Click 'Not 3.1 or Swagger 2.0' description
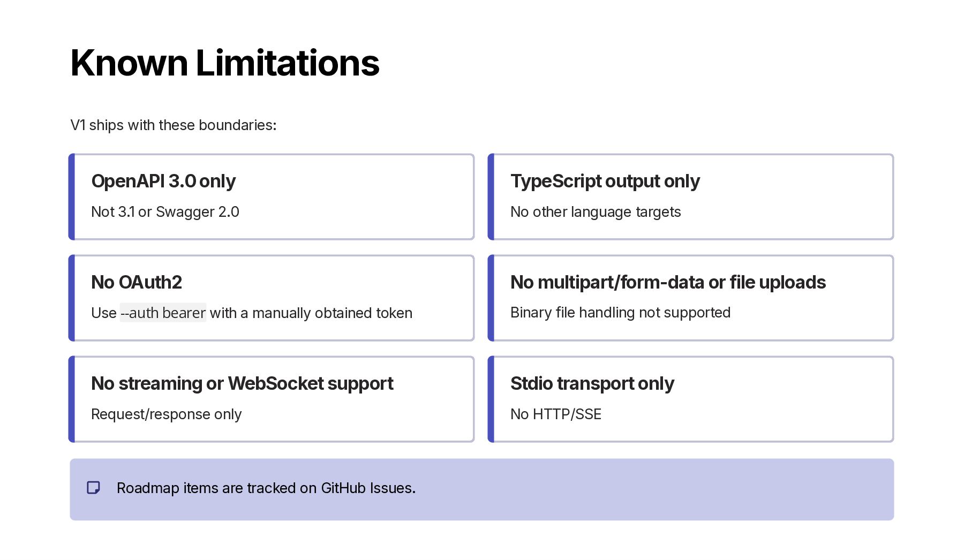This screenshot has height=560, width=964. [165, 212]
